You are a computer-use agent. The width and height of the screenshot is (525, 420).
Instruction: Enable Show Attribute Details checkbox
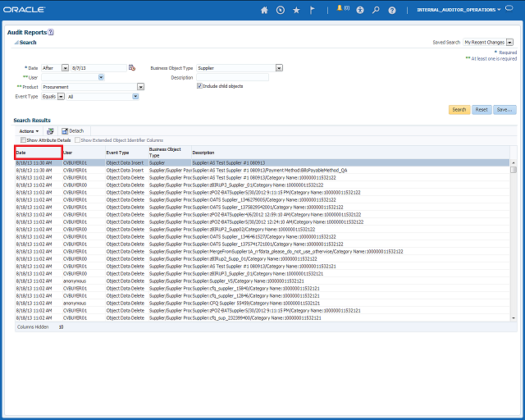(23, 140)
